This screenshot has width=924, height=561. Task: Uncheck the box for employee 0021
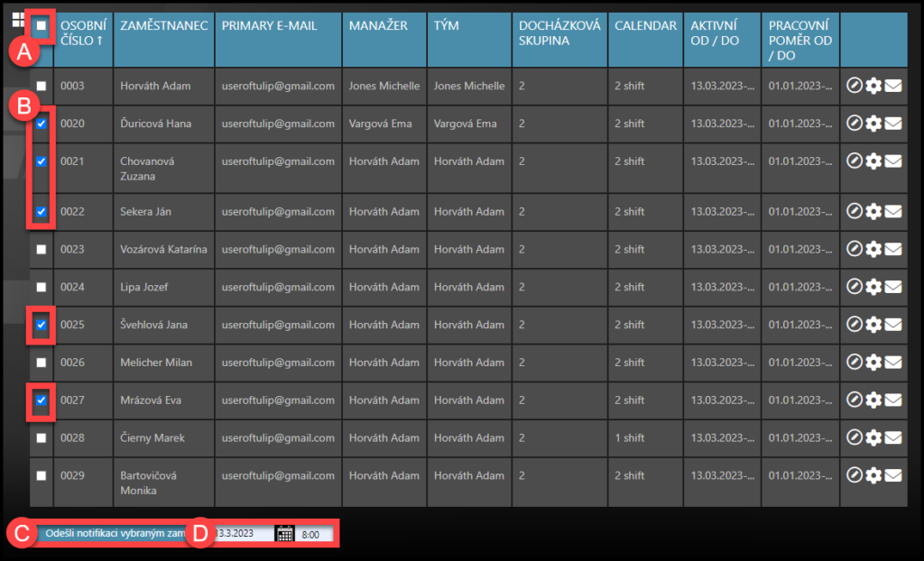(42, 161)
